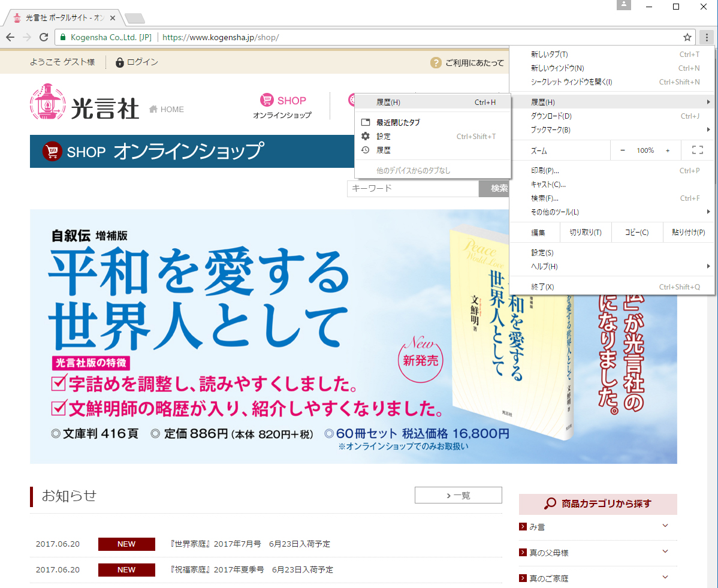The width and height of the screenshot is (718, 588).
Task: Open the ご利用にあたって link
Action: tap(475, 63)
